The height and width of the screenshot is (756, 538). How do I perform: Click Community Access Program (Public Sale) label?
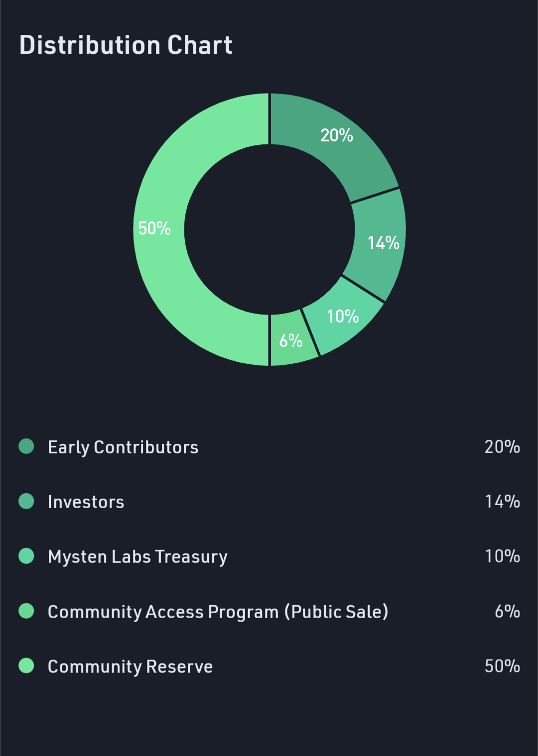coord(218,612)
